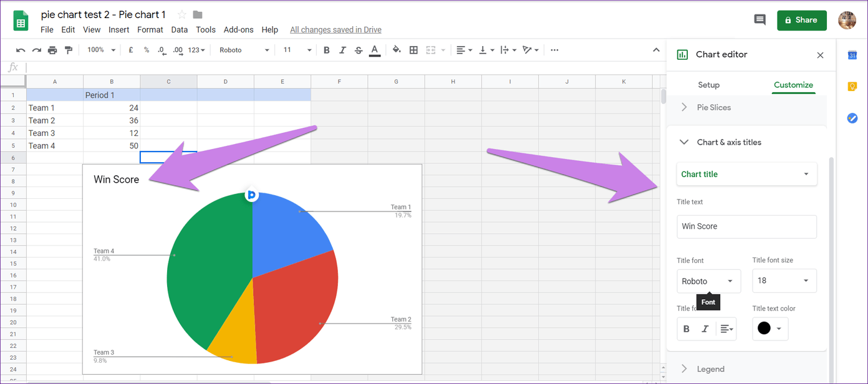Open more number formats 123 dropdown
Image resolution: width=868 pixels, height=384 pixels.
(x=196, y=50)
